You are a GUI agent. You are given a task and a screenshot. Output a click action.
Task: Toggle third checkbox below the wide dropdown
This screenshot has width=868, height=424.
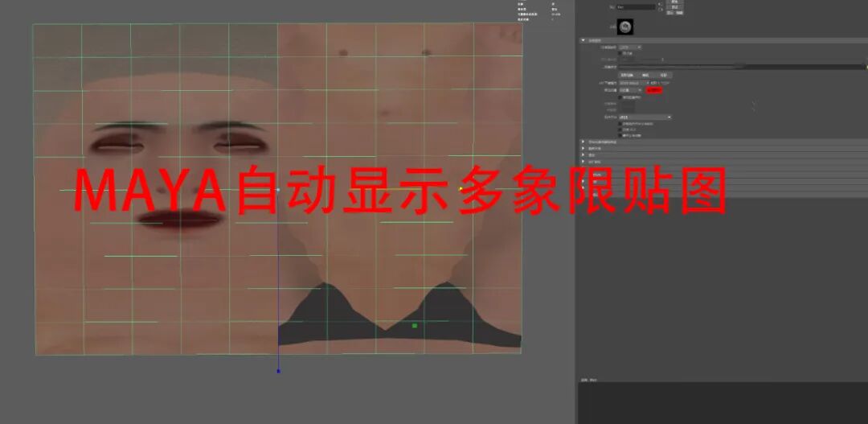620,135
